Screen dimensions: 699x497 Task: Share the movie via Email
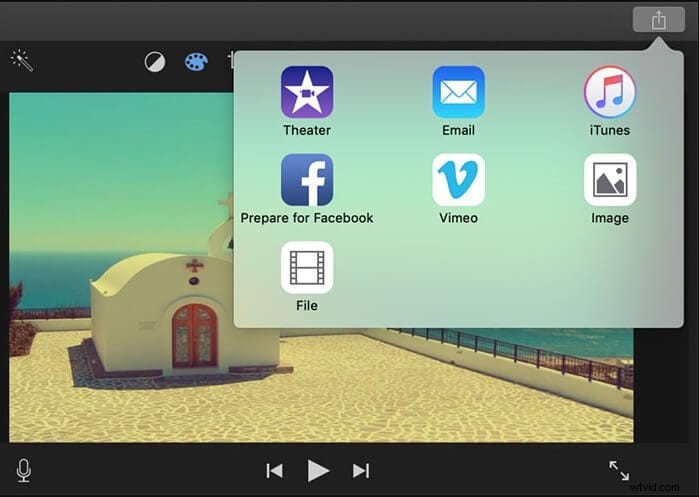click(x=458, y=101)
